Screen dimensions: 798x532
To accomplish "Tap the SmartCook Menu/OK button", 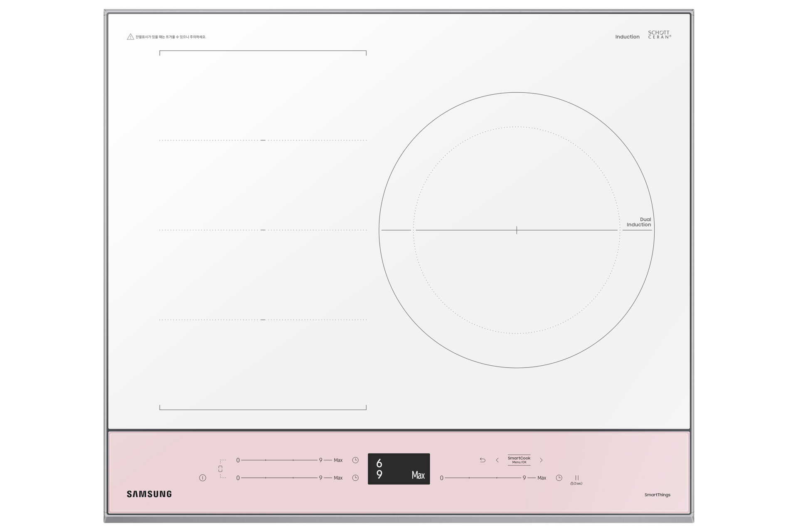I will click(x=519, y=460).
